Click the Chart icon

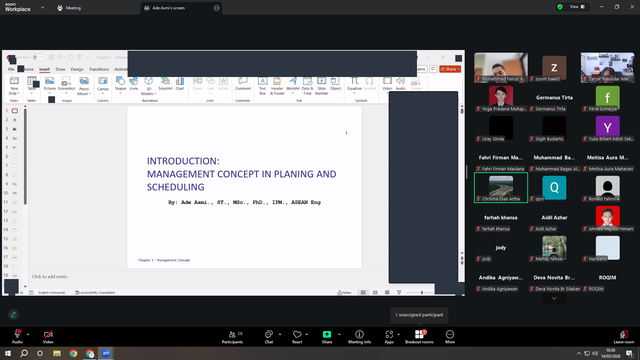180,84
